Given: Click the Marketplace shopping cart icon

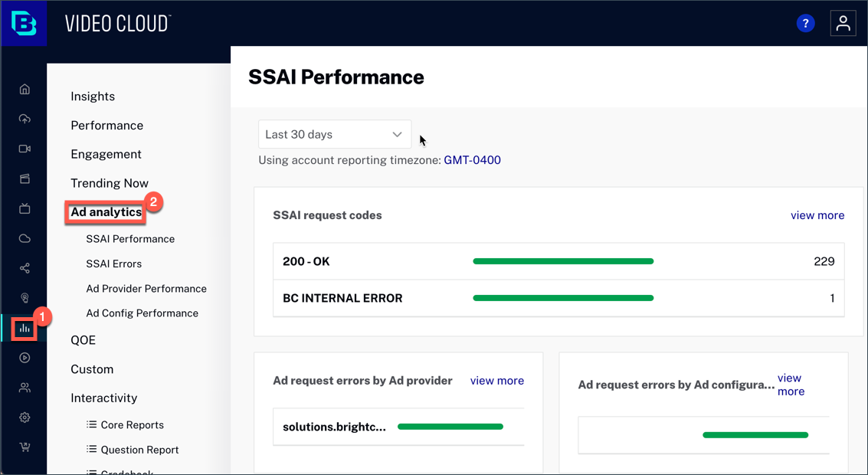Looking at the screenshot, I should [x=24, y=447].
